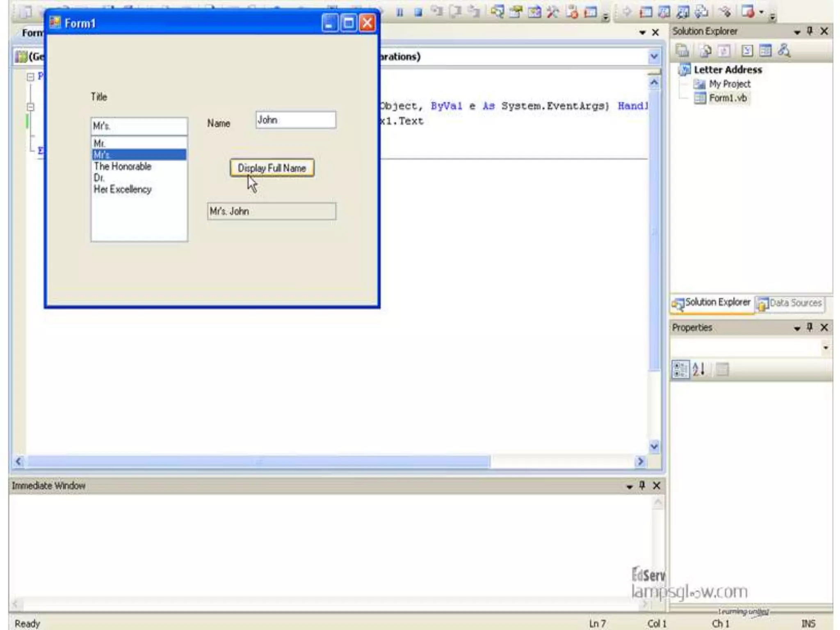Click View Class Diagram icon in Solution Explorer
The height and width of the screenshot is (630, 840).
point(784,50)
